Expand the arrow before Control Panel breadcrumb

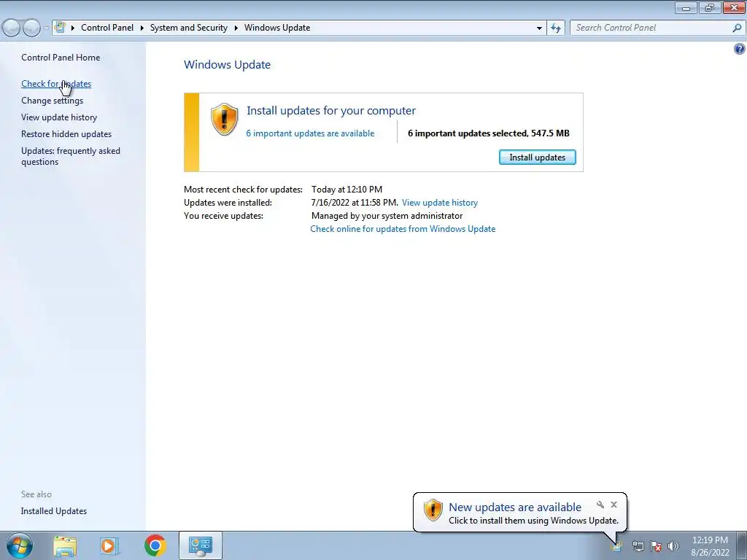[73, 28]
